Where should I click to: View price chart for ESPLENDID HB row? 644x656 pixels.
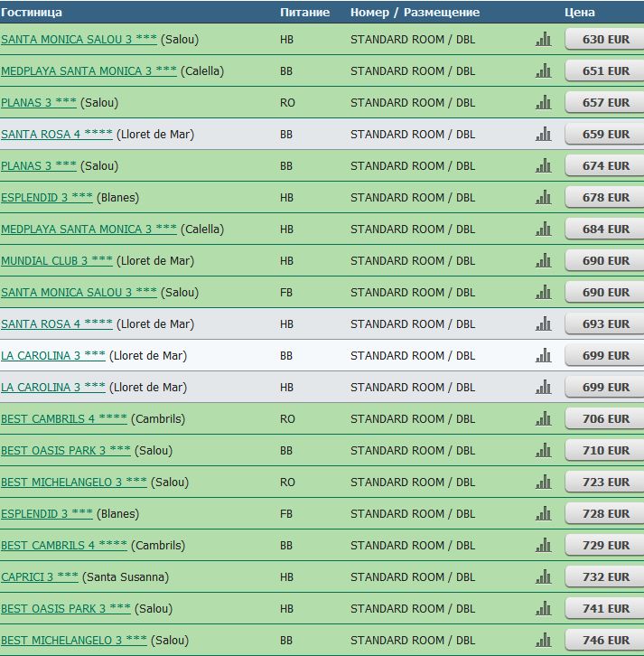[x=543, y=197]
